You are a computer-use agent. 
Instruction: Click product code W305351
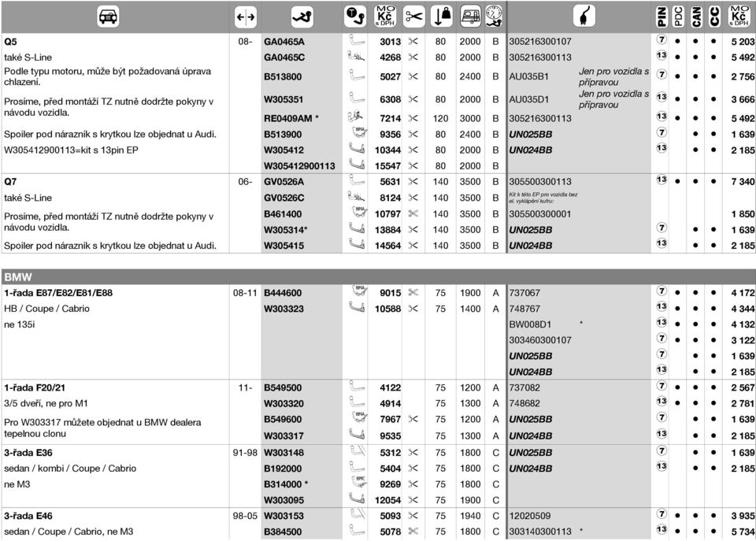pos(283,100)
